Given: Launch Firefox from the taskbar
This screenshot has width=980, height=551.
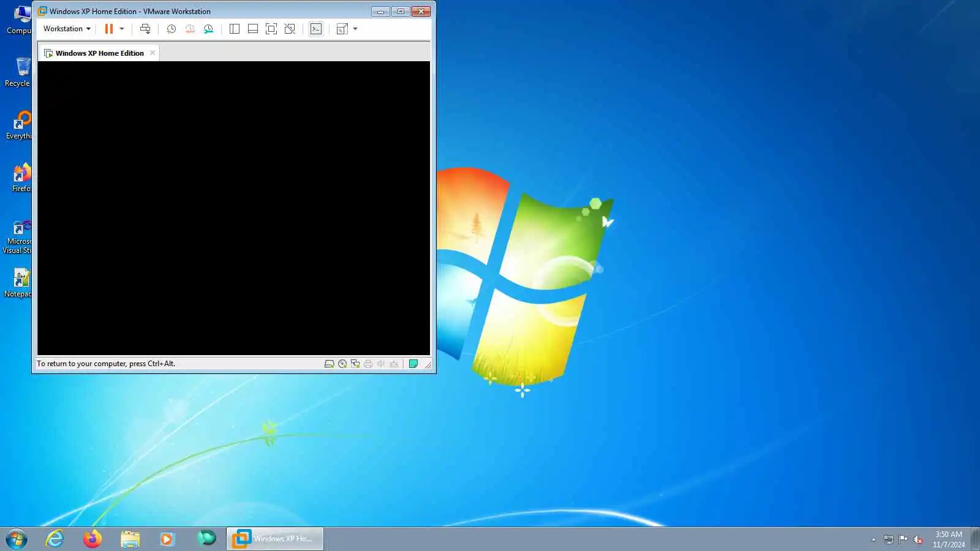Looking at the screenshot, I should [92, 539].
